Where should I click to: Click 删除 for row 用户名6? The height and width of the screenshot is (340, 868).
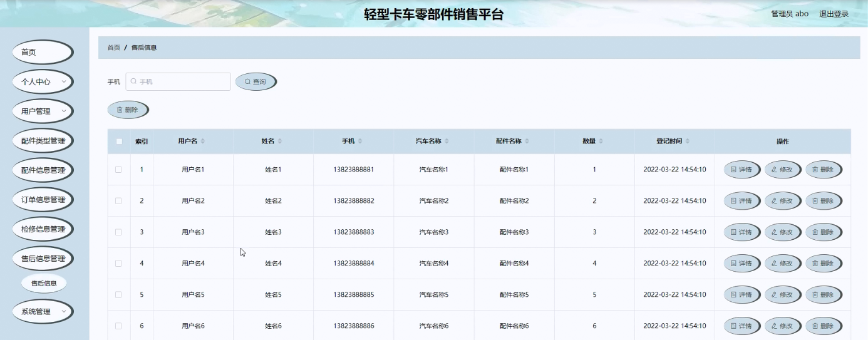[x=823, y=326]
